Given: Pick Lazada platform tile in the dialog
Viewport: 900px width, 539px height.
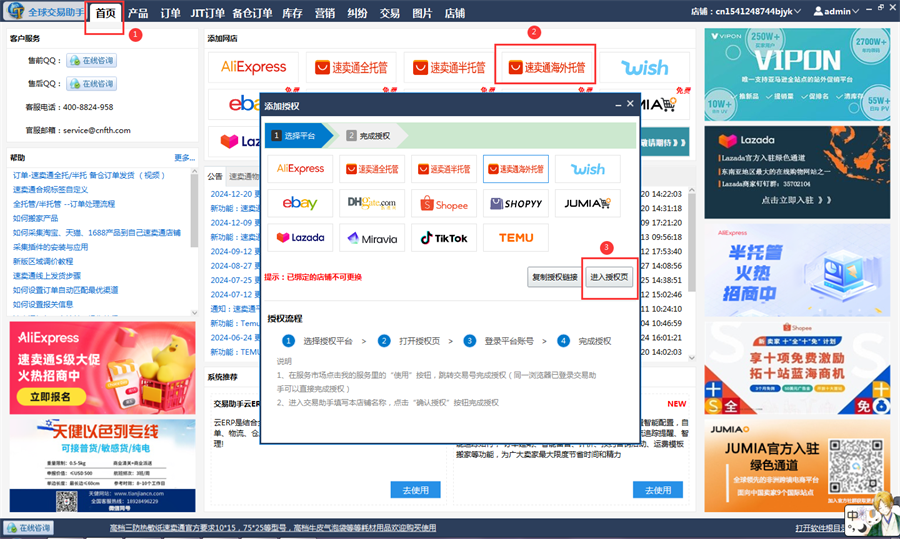Looking at the screenshot, I should tap(300, 238).
